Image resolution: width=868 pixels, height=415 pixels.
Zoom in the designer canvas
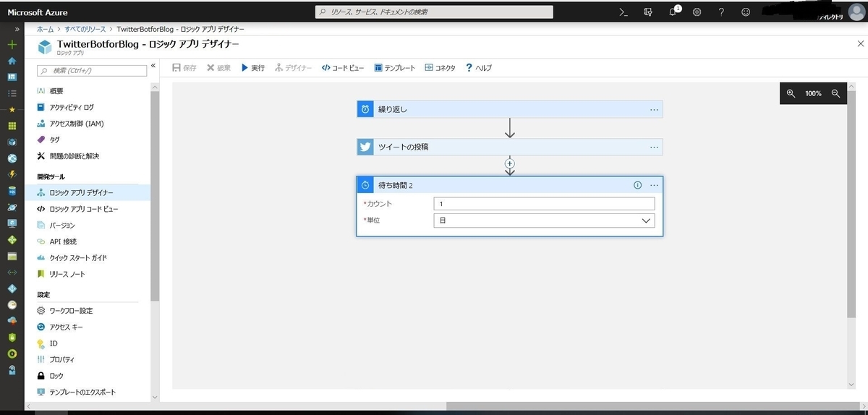pos(791,93)
